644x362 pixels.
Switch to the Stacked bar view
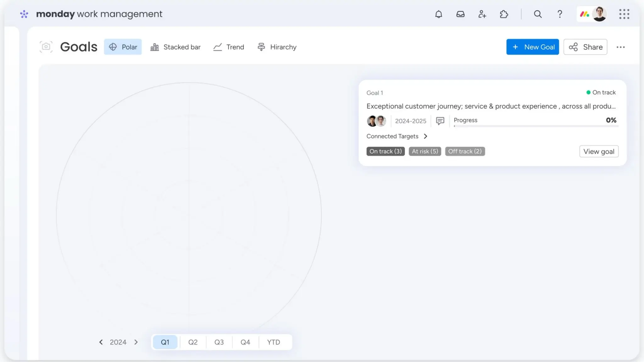(x=175, y=47)
